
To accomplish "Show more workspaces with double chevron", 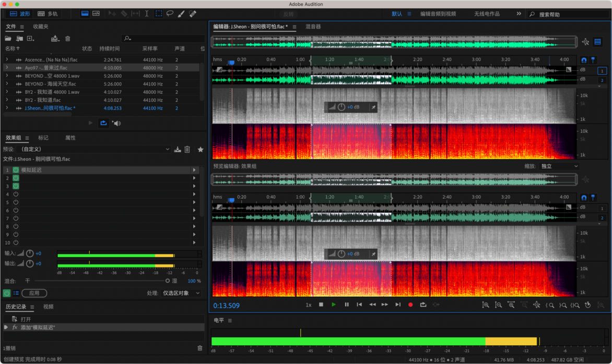I will pos(519,14).
